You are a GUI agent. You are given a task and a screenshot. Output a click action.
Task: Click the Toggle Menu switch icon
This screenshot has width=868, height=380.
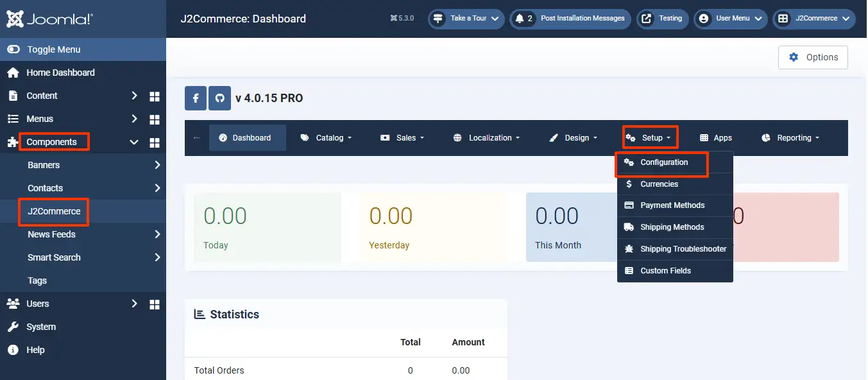click(x=13, y=49)
